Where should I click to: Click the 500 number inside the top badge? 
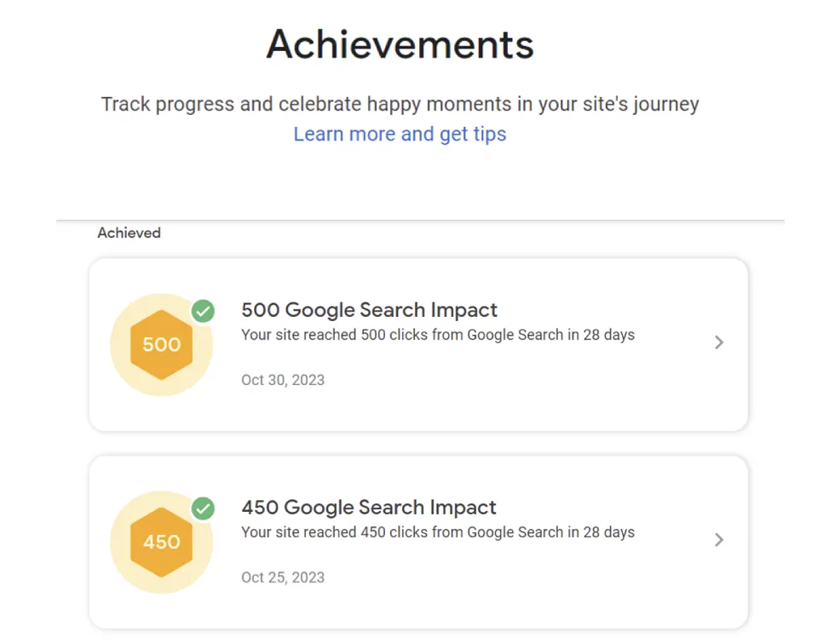click(162, 344)
